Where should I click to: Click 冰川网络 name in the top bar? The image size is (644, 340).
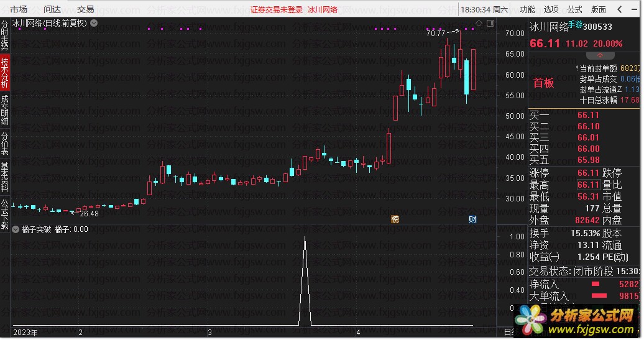(x=323, y=9)
